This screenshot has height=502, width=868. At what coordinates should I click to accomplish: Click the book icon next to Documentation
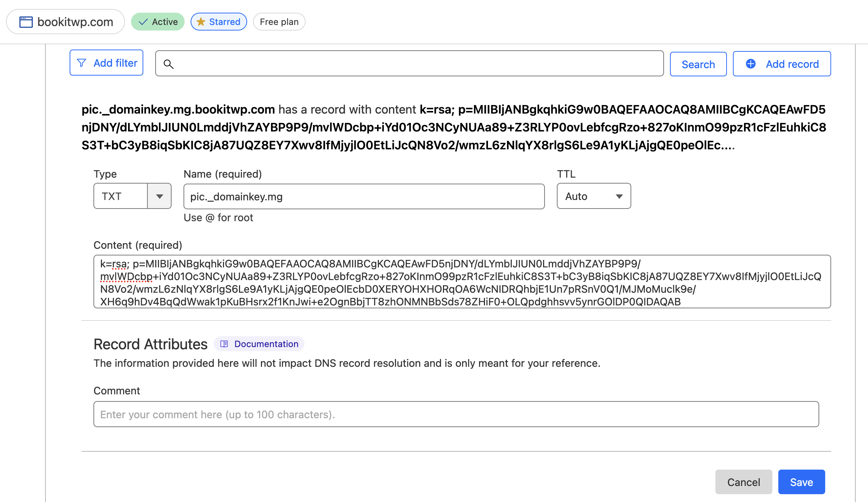(224, 344)
